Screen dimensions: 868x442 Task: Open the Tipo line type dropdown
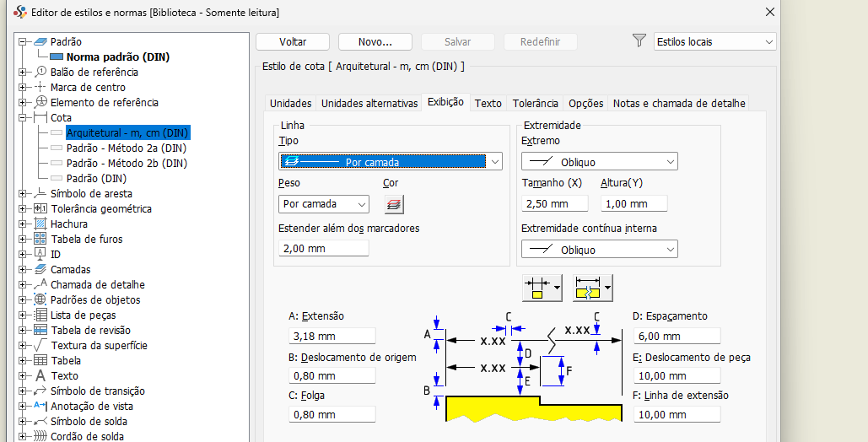(x=391, y=162)
